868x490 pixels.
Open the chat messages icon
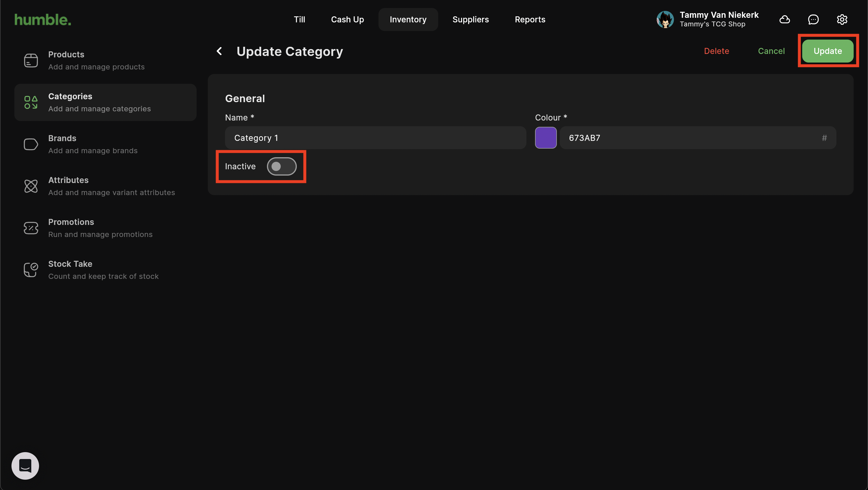pos(813,20)
